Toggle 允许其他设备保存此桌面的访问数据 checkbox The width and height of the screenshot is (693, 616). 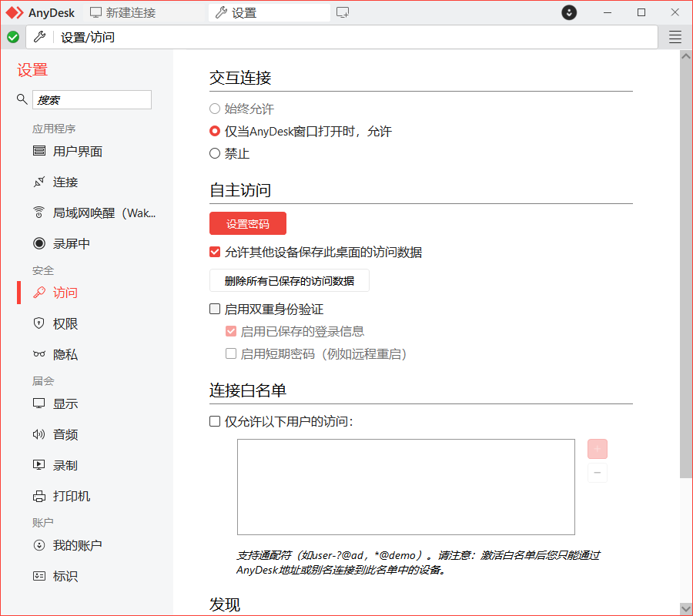[214, 252]
